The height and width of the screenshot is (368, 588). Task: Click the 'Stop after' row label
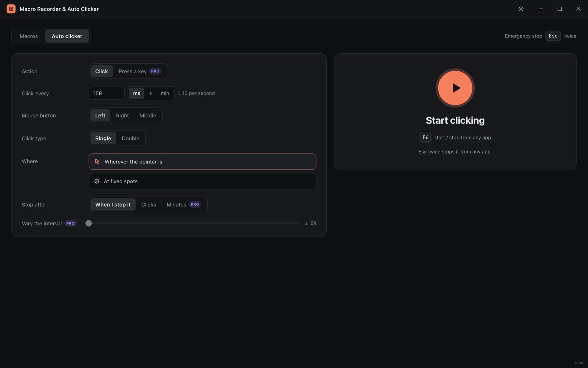point(34,205)
